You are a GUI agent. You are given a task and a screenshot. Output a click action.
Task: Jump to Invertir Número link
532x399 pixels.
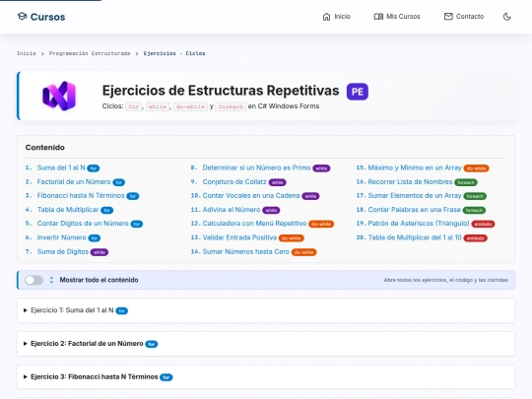pos(62,237)
